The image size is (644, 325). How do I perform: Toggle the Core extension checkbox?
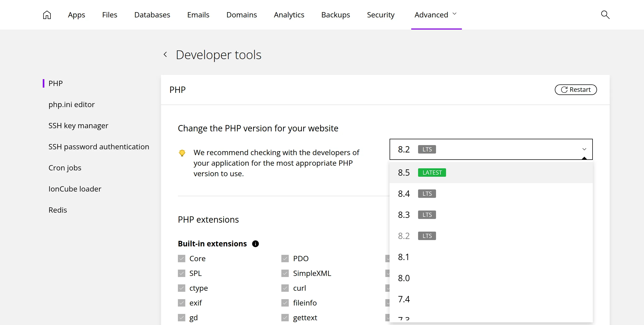coord(182,259)
